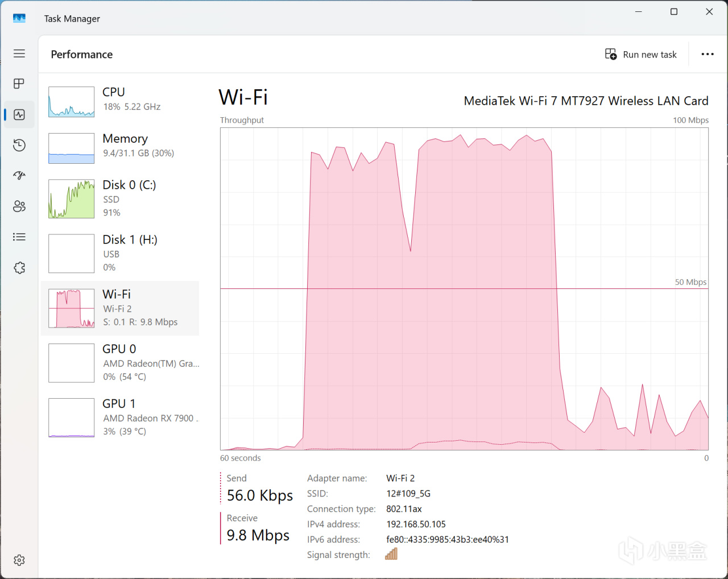Open the Startup apps icon
Screen dimensions: 728x579
19,175
